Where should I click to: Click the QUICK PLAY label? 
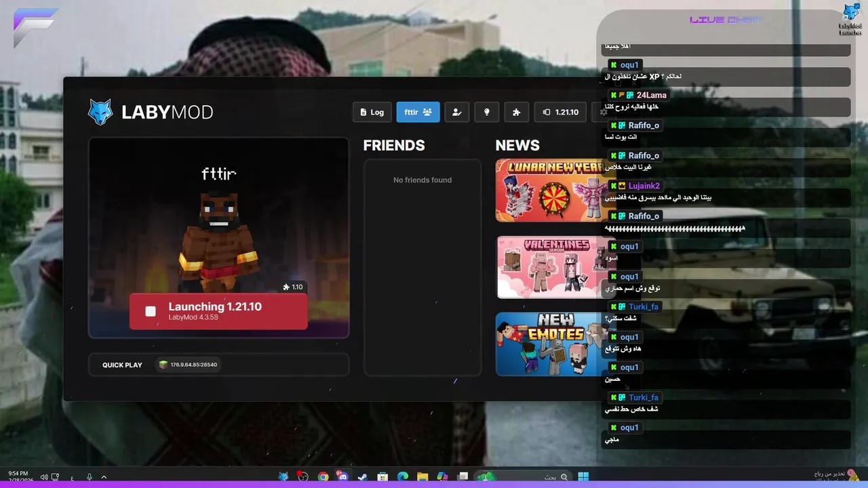pos(122,365)
